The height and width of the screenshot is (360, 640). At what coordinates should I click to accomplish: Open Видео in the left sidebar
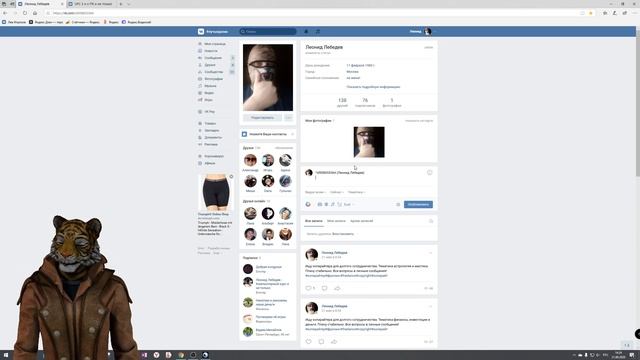209,93
